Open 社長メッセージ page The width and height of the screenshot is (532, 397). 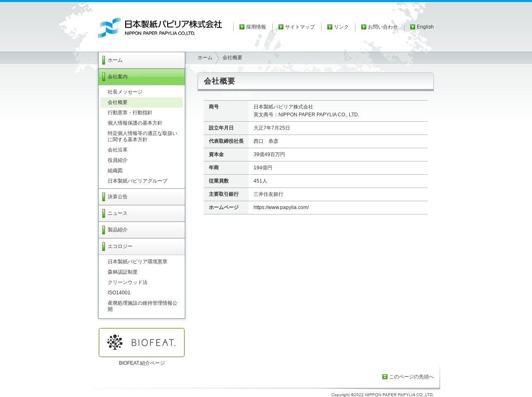pyautogui.click(x=125, y=92)
